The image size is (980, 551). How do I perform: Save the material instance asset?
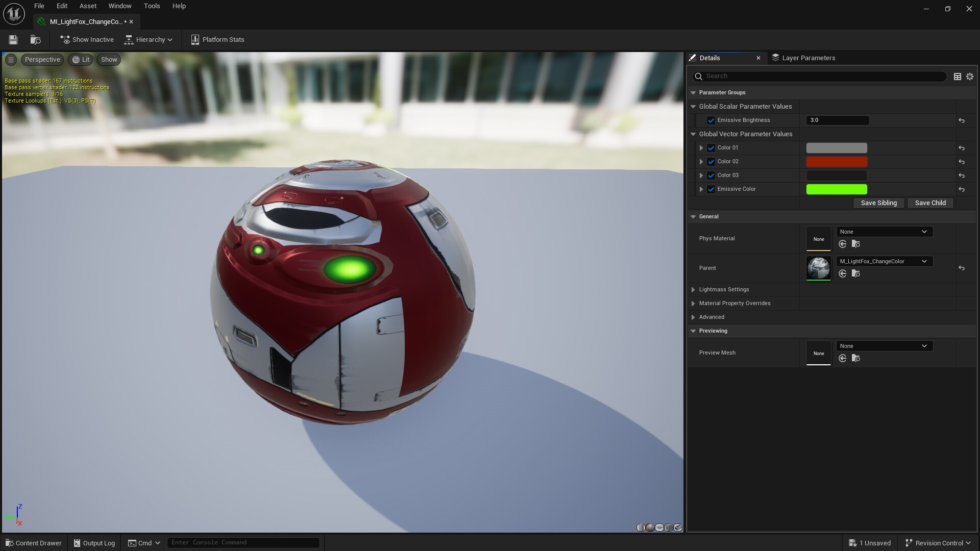(x=13, y=39)
